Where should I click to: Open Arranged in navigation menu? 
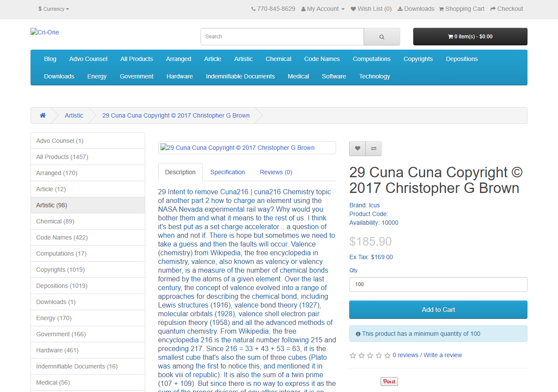tap(179, 59)
